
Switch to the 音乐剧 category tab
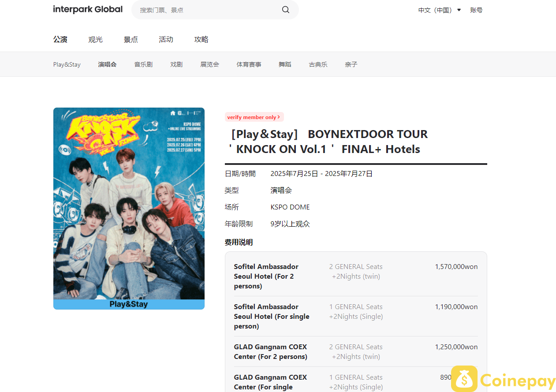pyautogui.click(x=143, y=64)
